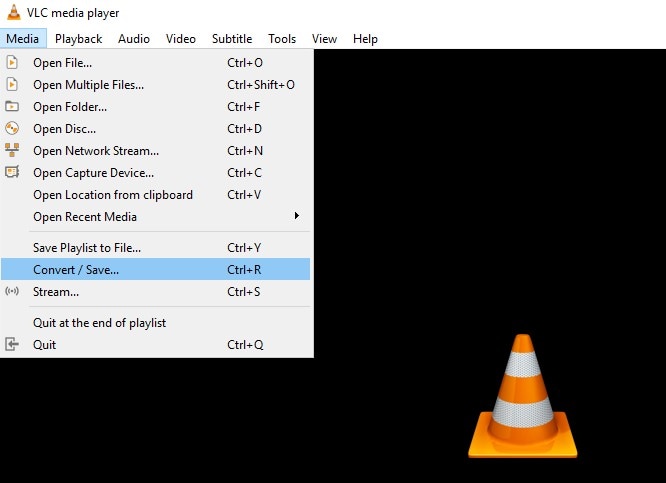Image resolution: width=666 pixels, height=483 pixels.
Task: Click the VLC cone icon in title bar
Action: tap(14, 12)
